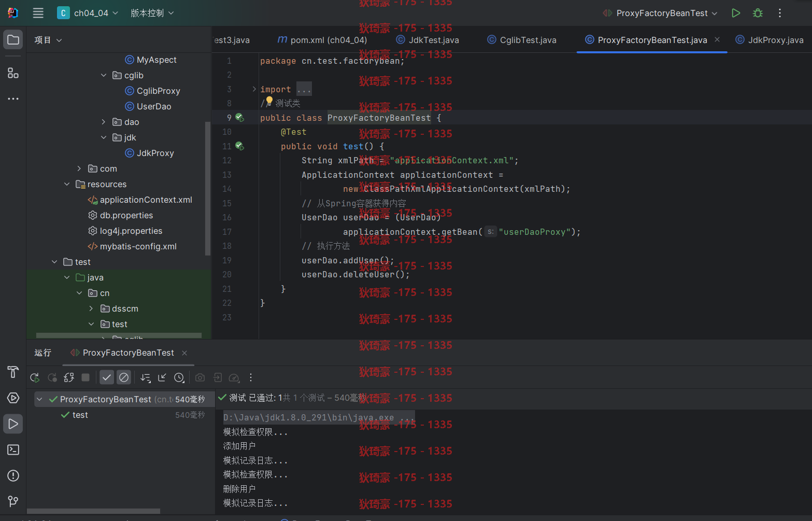The width and height of the screenshot is (812, 521).
Task: Open MyAspect class in tree
Action: pos(151,60)
